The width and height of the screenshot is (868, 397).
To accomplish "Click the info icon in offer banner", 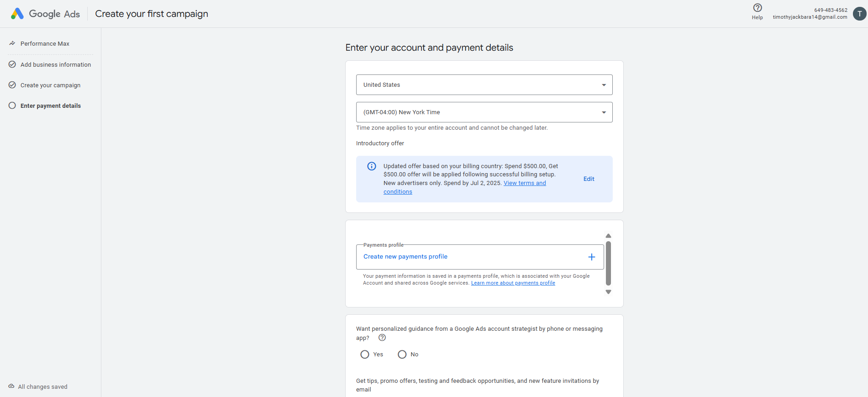I will (372, 166).
